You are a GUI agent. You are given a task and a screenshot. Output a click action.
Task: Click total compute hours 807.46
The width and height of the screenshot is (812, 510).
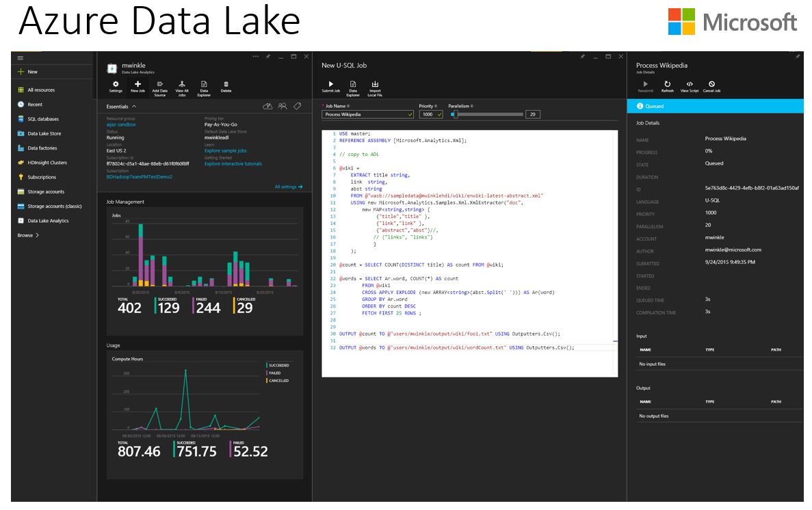[139, 451]
